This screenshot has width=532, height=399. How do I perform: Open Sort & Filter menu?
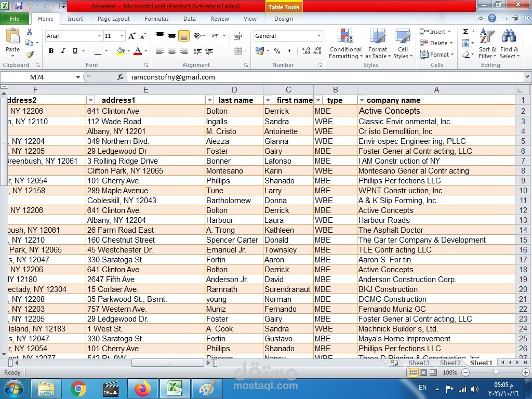(487, 44)
